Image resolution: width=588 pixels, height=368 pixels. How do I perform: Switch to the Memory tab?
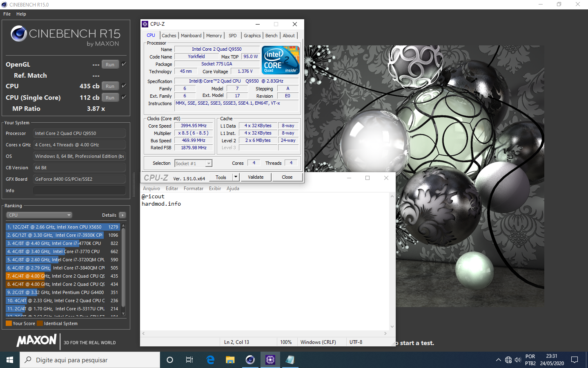tap(214, 36)
